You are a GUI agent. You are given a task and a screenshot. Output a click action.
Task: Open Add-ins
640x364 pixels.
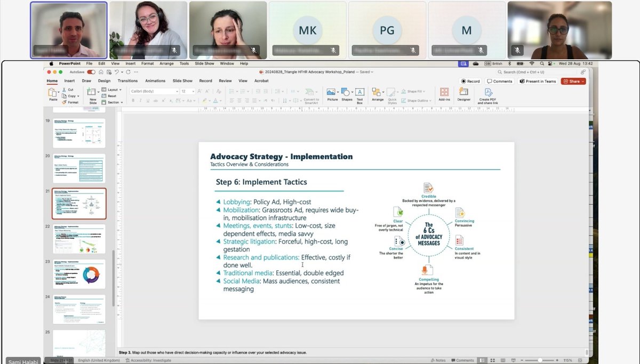tap(444, 95)
